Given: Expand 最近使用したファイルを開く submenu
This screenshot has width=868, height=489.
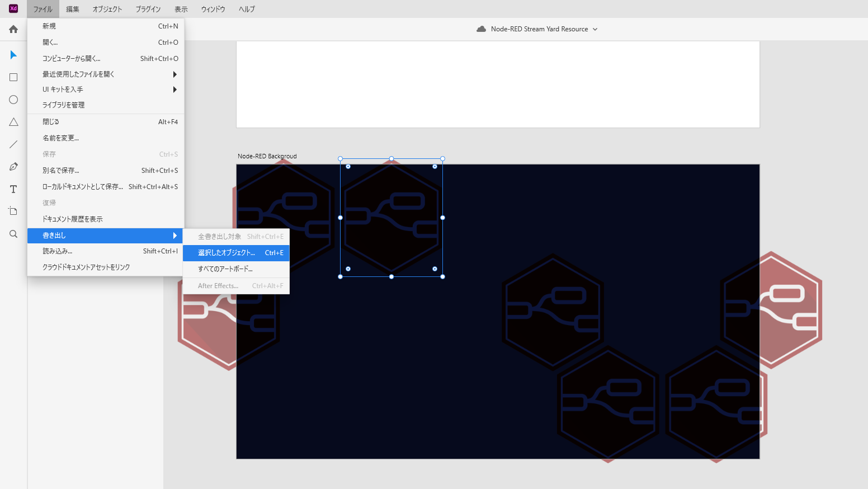Looking at the screenshot, I should 106,74.
